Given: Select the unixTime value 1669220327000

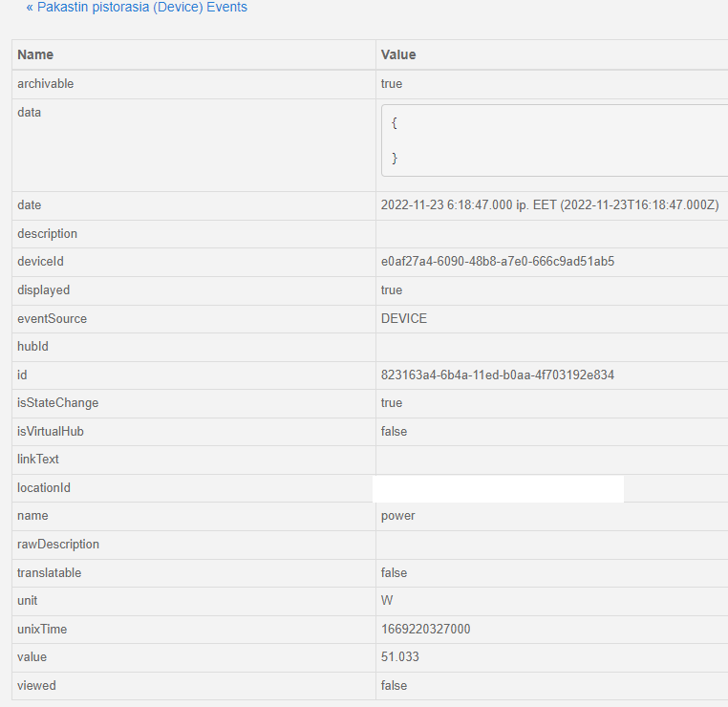Looking at the screenshot, I should pos(426,629).
